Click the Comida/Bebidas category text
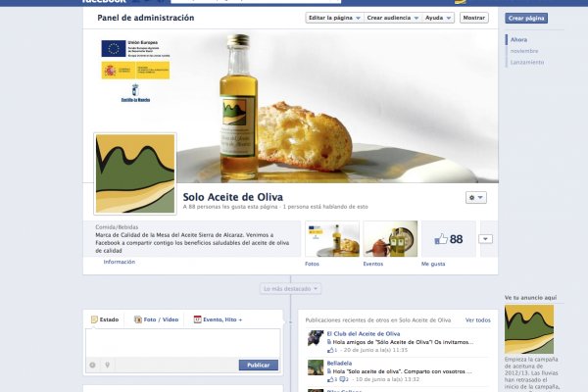This screenshot has height=392, width=588. pos(117,227)
